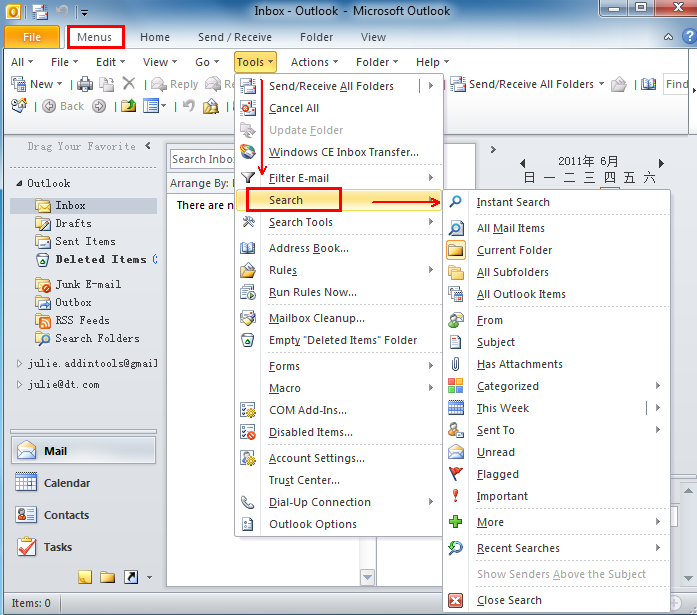Image resolution: width=697 pixels, height=615 pixels.
Task: Click the Mail navigation button
Action: [x=84, y=451]
